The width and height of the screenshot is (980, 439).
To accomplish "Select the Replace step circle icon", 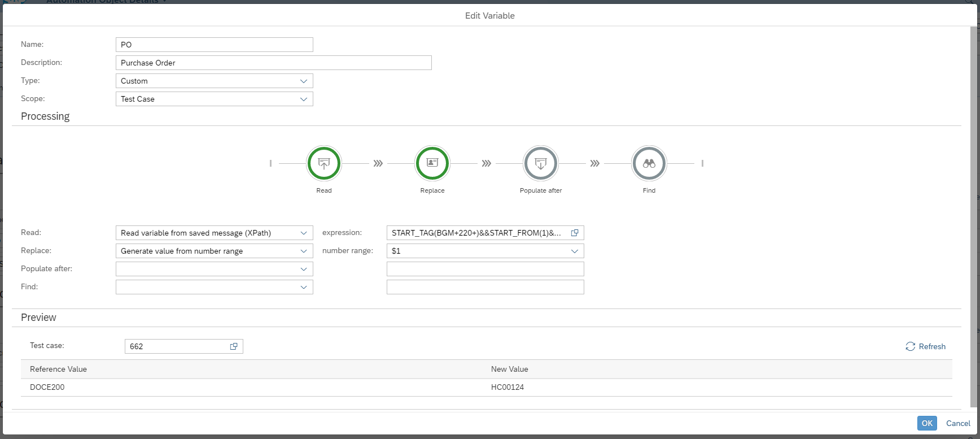I will pos(432,163).
